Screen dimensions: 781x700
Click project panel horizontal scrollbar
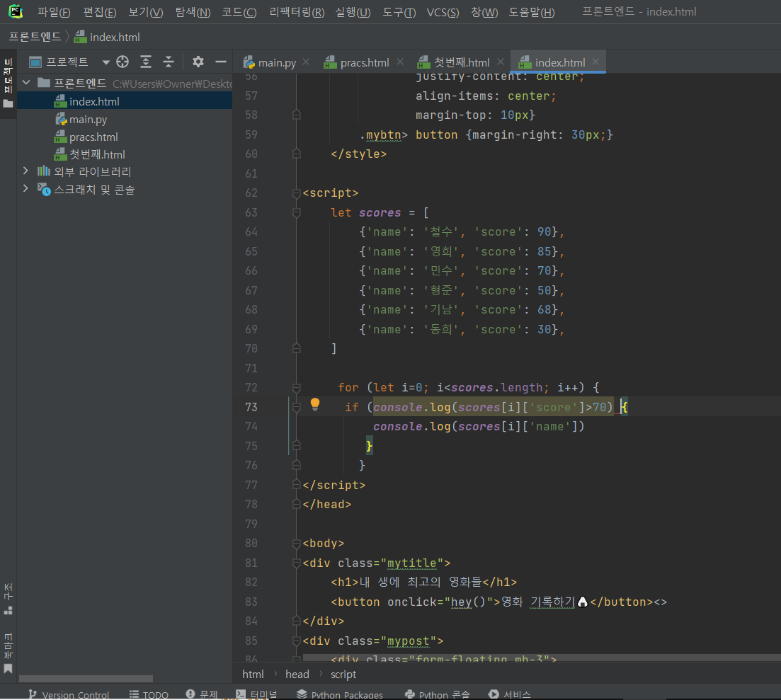coord(86,679)
